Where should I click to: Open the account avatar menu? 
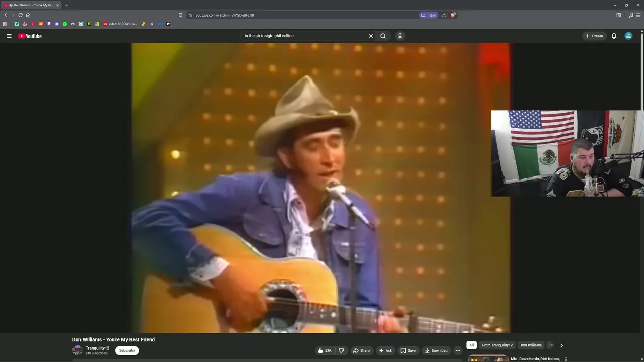click(x=628, y=36)
